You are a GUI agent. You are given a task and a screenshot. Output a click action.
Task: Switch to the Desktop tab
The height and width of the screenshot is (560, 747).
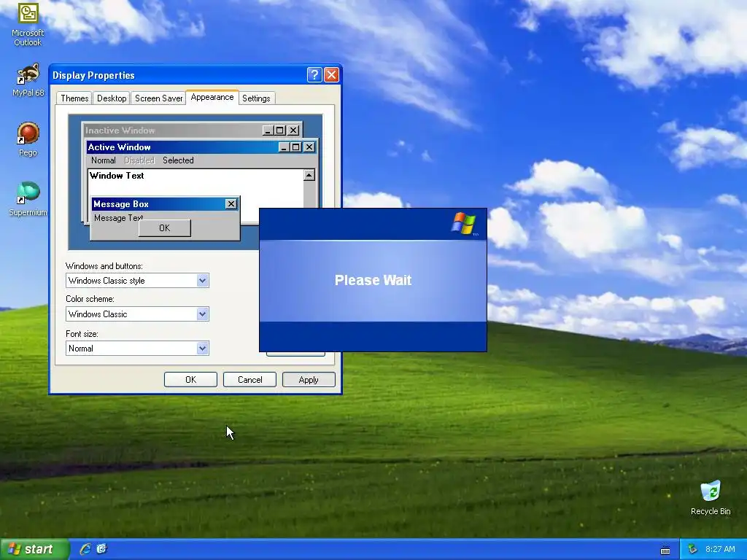[112, 98]
